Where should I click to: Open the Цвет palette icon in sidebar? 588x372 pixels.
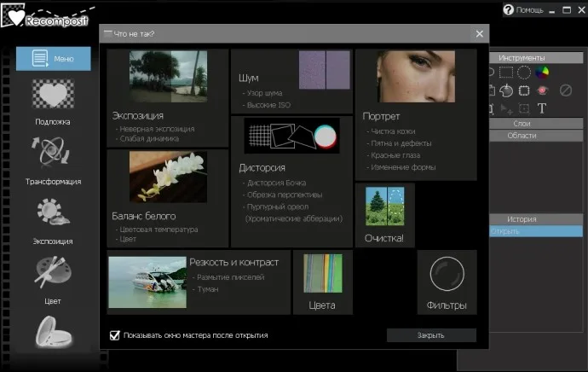click(x=53, y=272)
